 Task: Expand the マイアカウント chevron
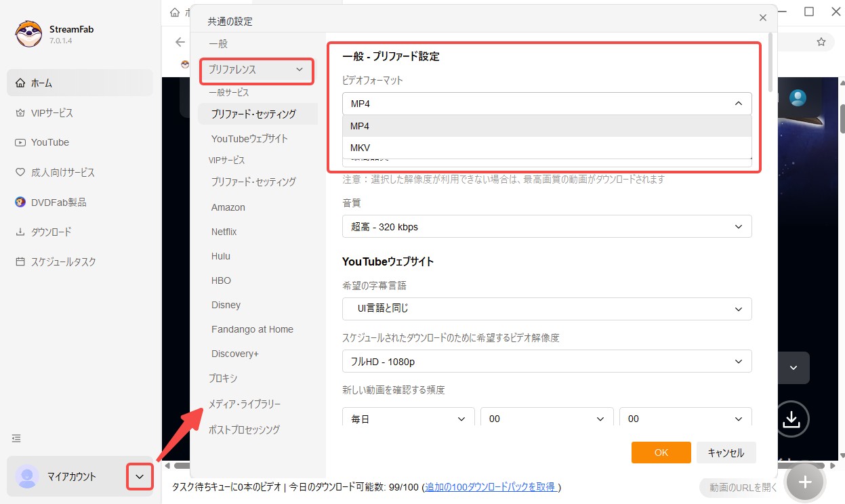[x=140, y=476]
